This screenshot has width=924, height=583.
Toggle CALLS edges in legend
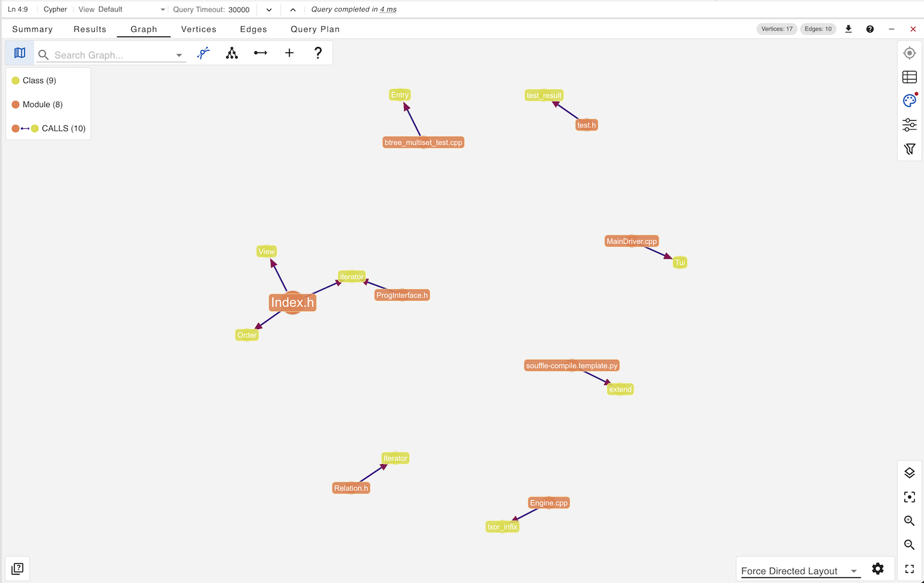pyautogui.click(x=49, y=128)
